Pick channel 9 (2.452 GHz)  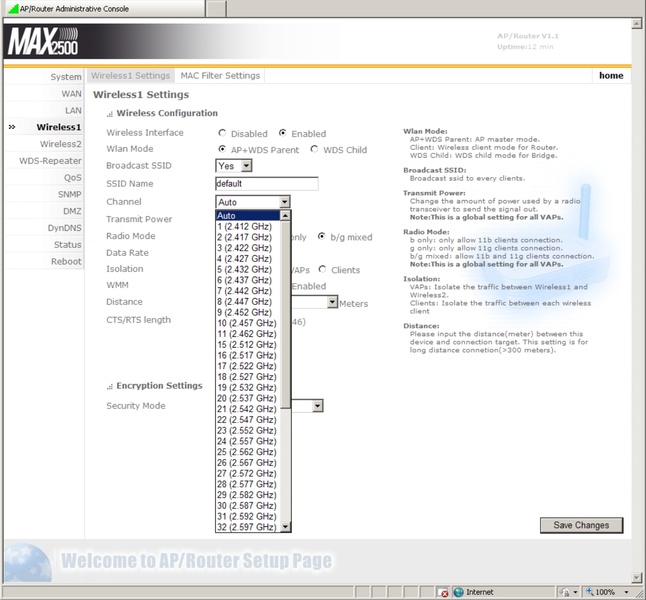[x=248, y=312]
